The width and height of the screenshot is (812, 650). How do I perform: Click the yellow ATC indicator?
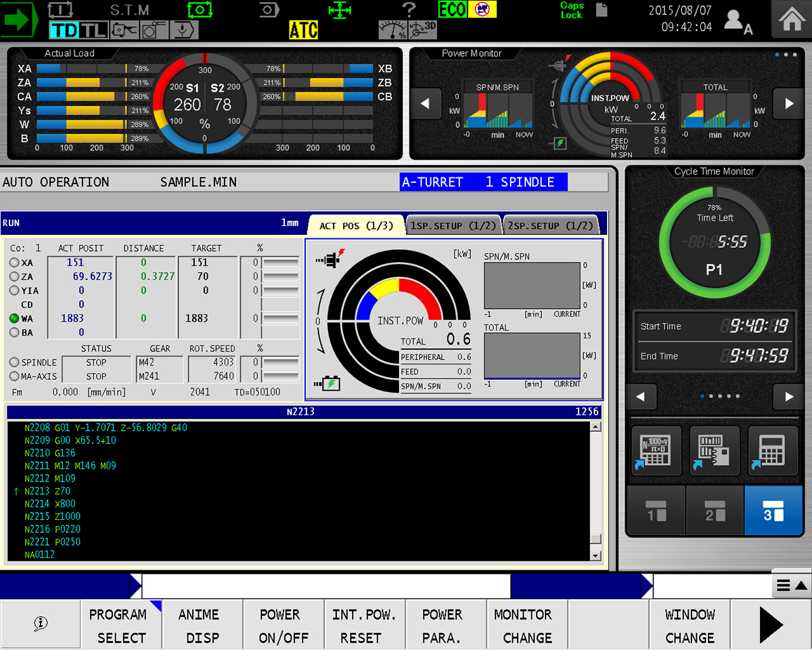(x=303, y=30)
